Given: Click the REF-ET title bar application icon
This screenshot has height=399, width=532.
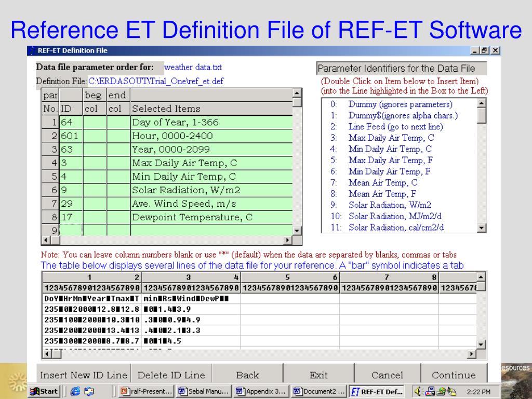Looking at the screenshot, I should (32, 50).
